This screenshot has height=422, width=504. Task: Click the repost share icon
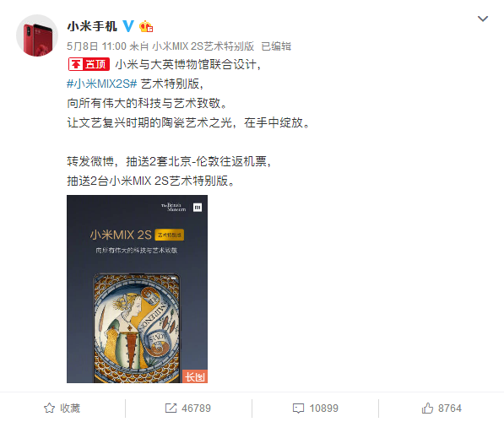pos(171,408)
